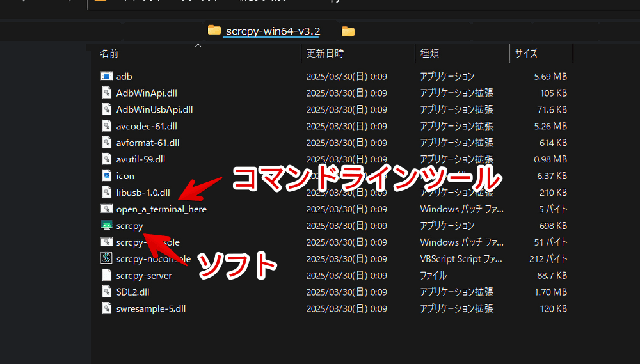Click the date cell of SDL2.dll

coord(346,292)
